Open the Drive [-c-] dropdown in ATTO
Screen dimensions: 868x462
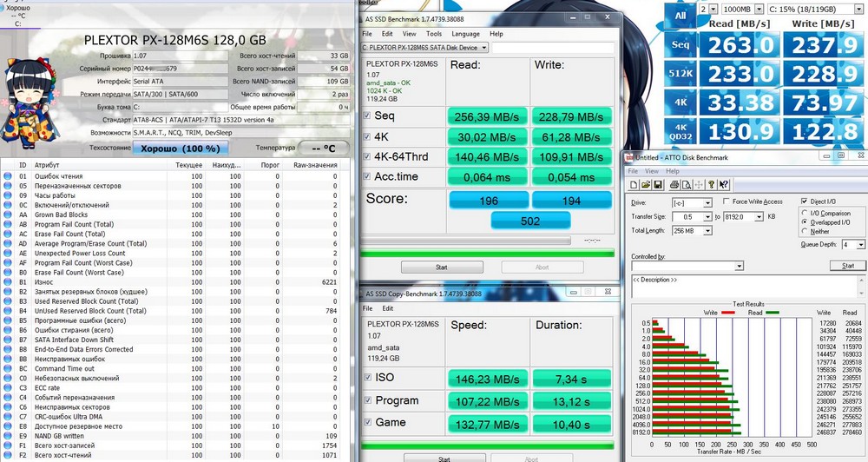[x=692, y=202]
